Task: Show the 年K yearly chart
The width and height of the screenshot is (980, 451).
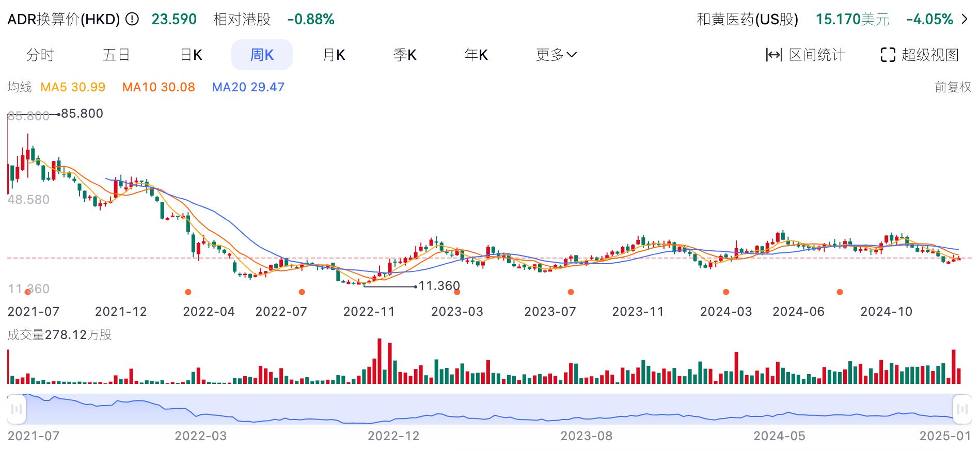Action: (476, 55)
